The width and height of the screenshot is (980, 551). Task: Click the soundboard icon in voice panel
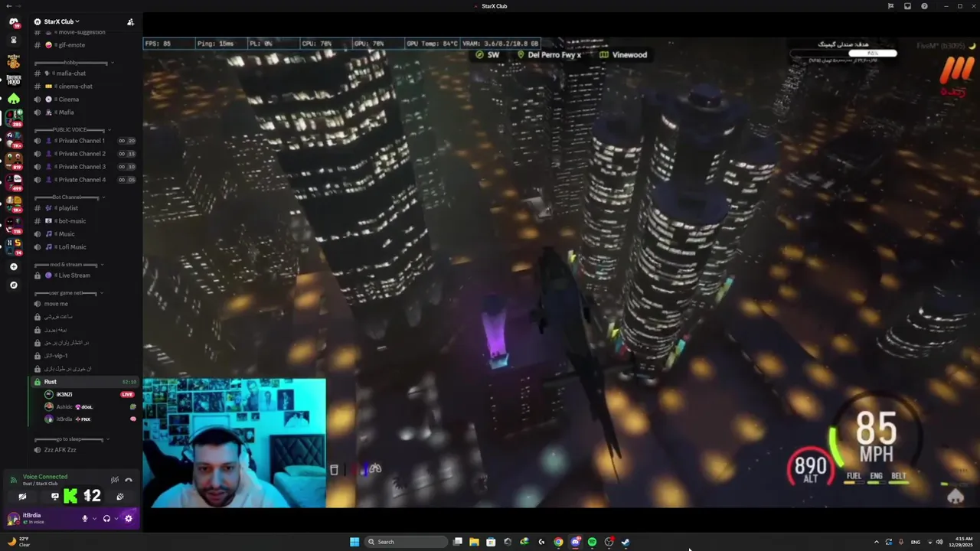click(120, 497)
